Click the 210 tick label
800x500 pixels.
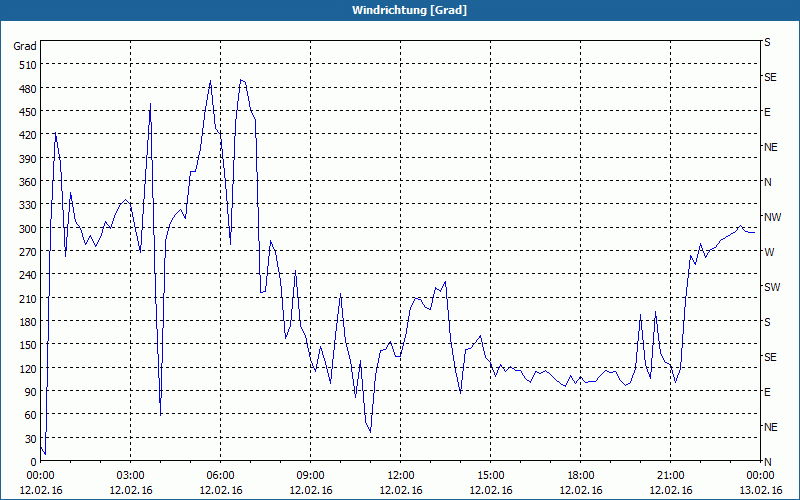tap(28, 298)
